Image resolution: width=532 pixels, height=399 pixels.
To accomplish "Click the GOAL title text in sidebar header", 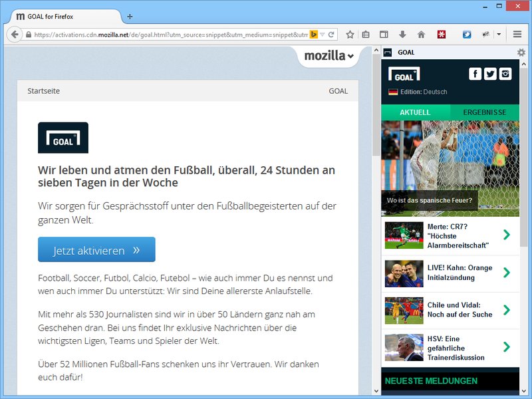I will pos(406,53).
